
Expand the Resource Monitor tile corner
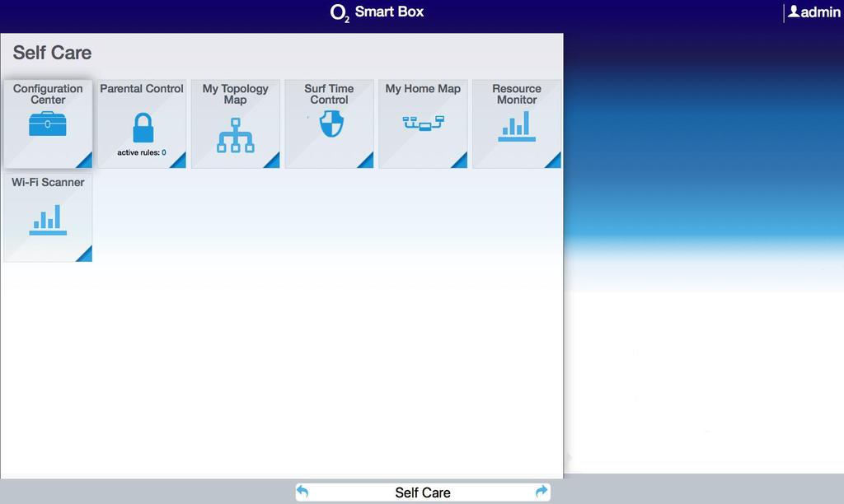pos(552,161)
